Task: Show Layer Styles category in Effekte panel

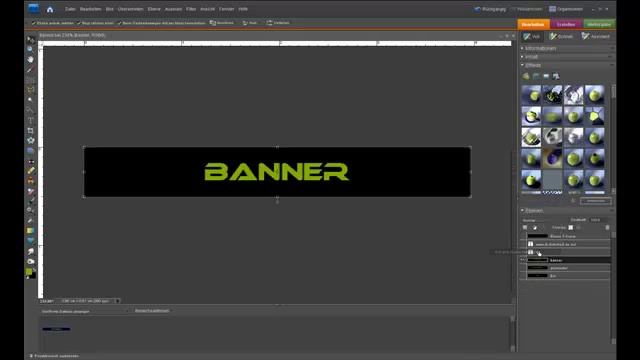Action: 536,76
